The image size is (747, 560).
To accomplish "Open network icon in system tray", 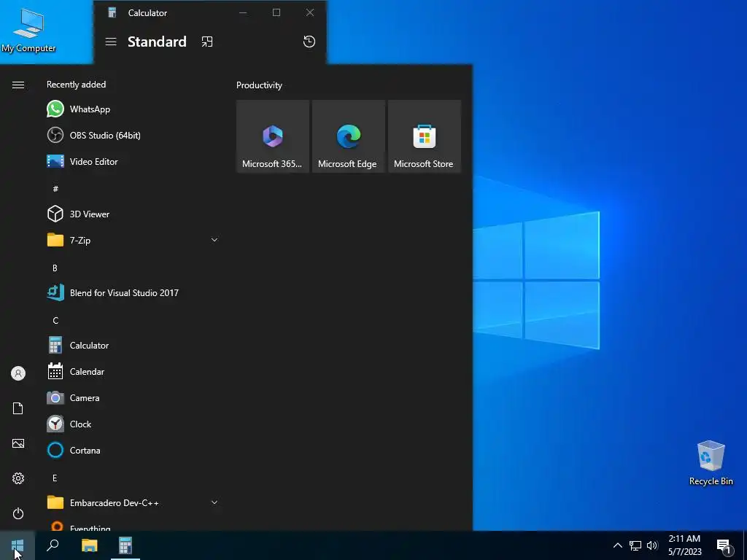I will tap(635, 545).
